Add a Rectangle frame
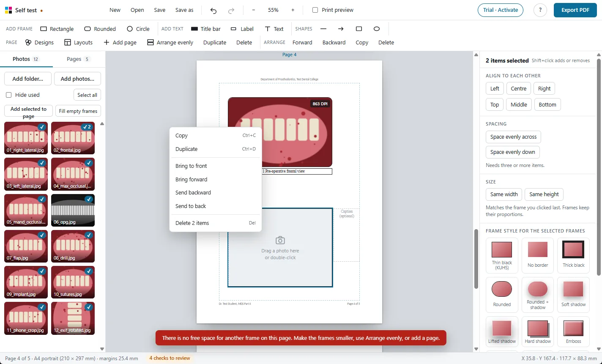 tap(57, 29)
